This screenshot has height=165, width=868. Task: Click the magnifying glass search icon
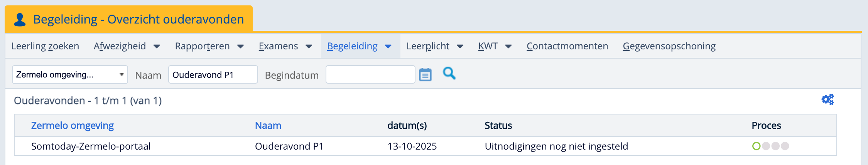(449, 73)
